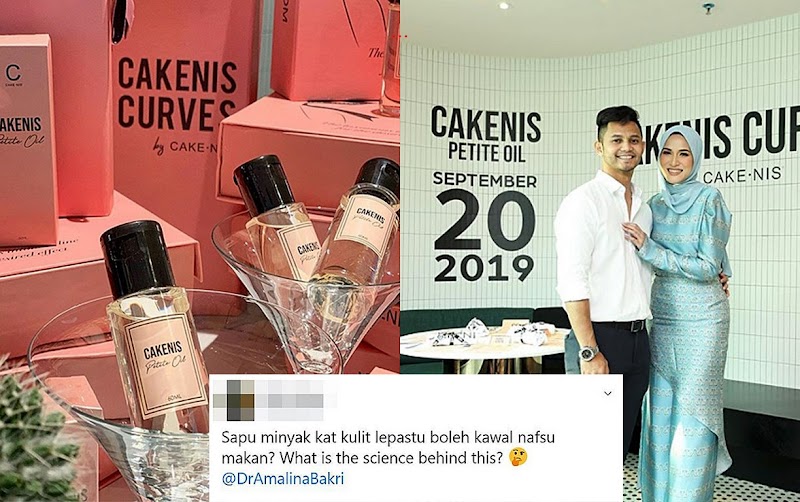The image size is (800, 502).
Task: Click the green plant in the corner
Action: click(33, 436)
